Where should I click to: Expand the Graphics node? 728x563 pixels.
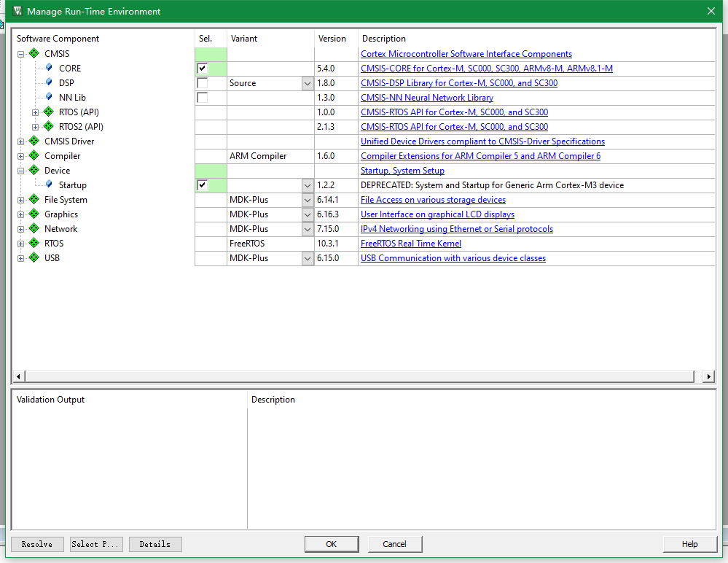[20, 214]
